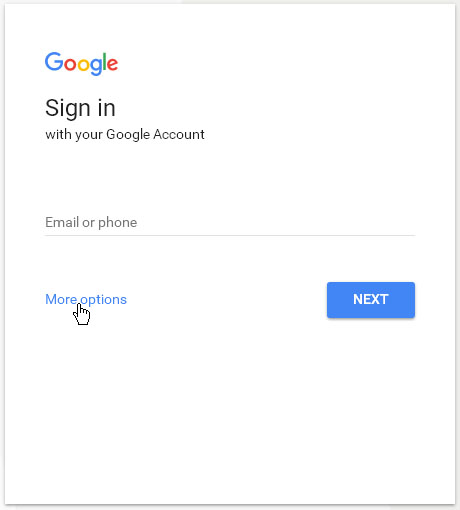Click the Email or phone placeholder text
460x510 pixels.
[91, 222]
